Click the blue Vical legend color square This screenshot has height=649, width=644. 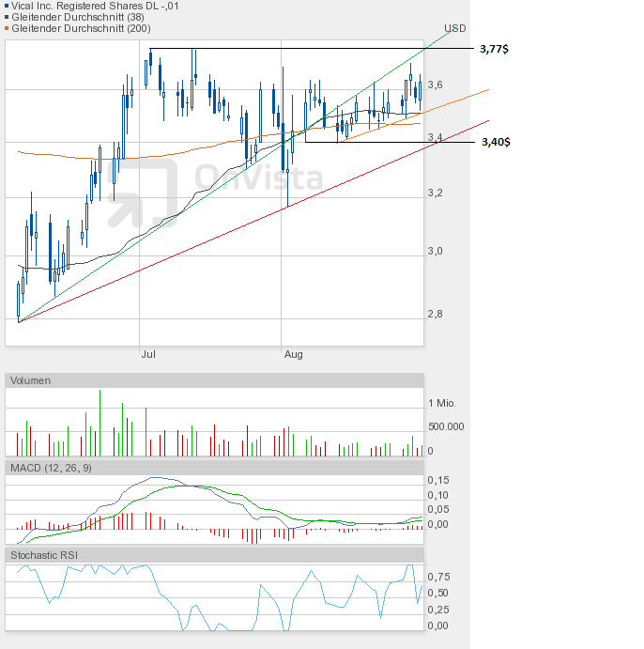click(7, 6)
